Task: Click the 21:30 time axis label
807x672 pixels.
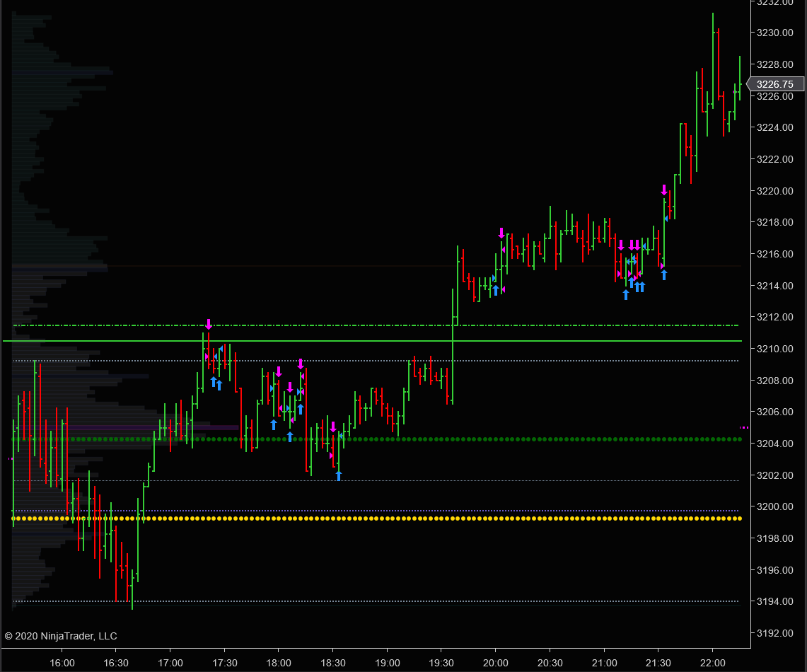Action: [658, 663]
